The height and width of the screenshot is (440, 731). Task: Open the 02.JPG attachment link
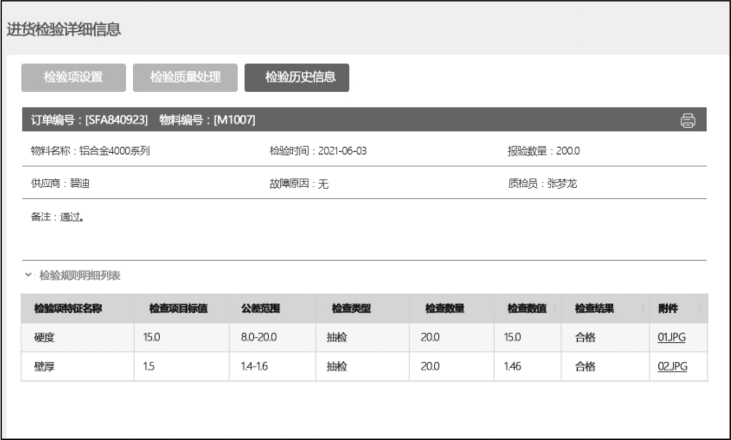tap(672, 366)
